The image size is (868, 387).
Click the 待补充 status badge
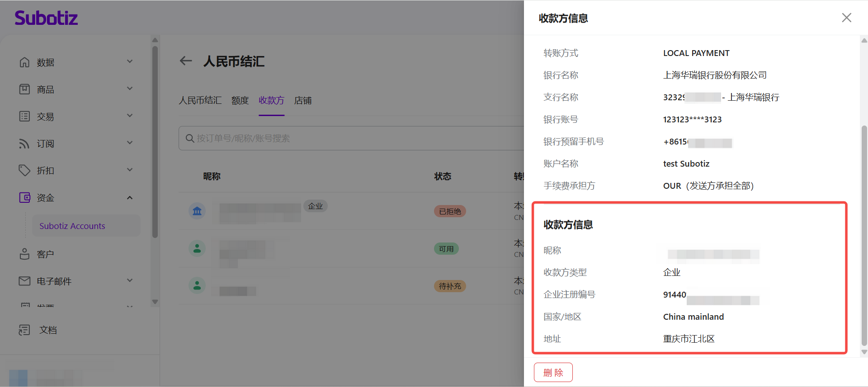(450, 286)
